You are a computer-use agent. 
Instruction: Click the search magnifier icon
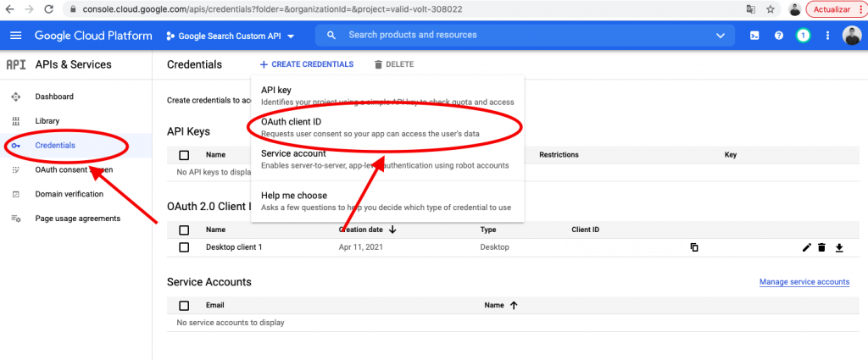(x=331, y=35)
